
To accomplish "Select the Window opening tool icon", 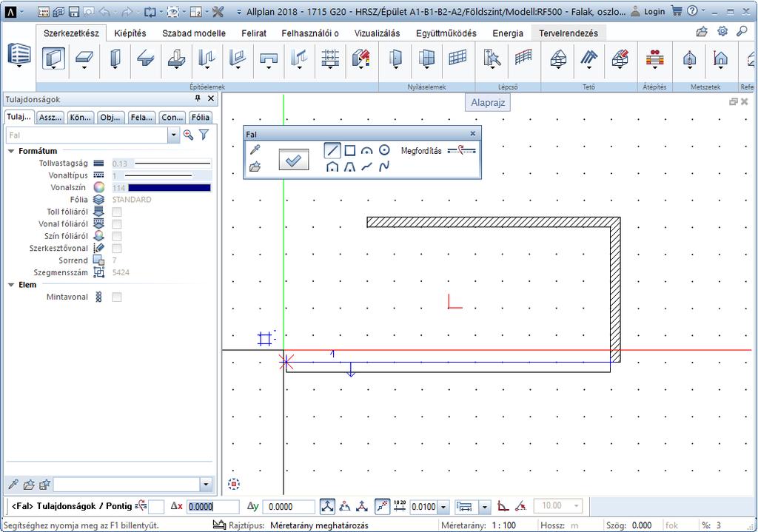I will click(x=426, y=58).
